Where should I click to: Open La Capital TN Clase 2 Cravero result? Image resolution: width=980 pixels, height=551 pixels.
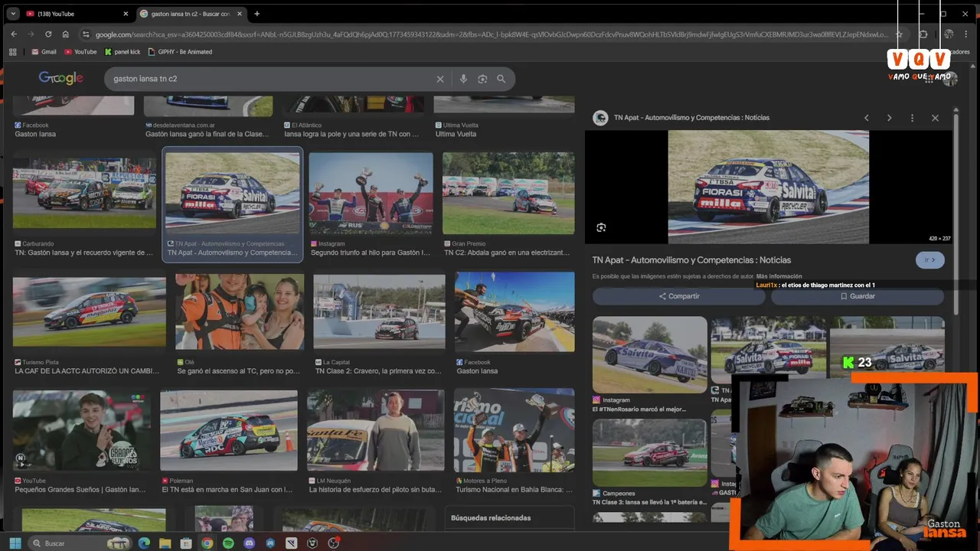click(x=379, y=311)
